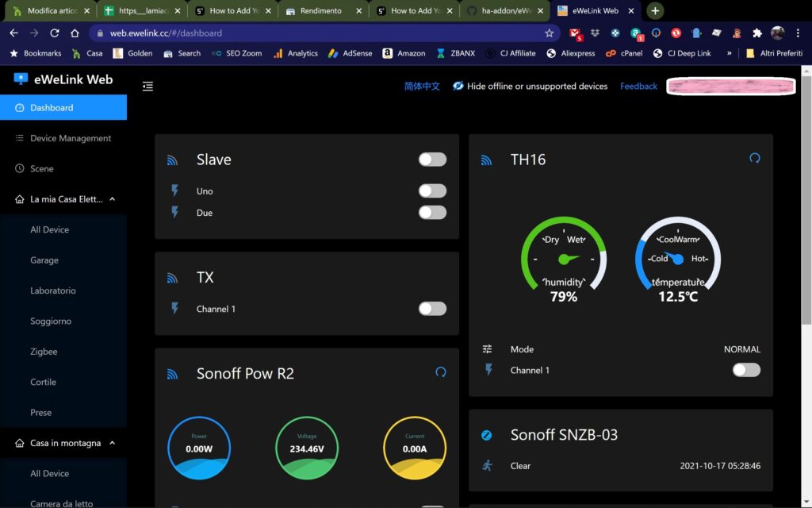Open the Feedback link
Screen dimensions: 812x508
pos(638,86)
